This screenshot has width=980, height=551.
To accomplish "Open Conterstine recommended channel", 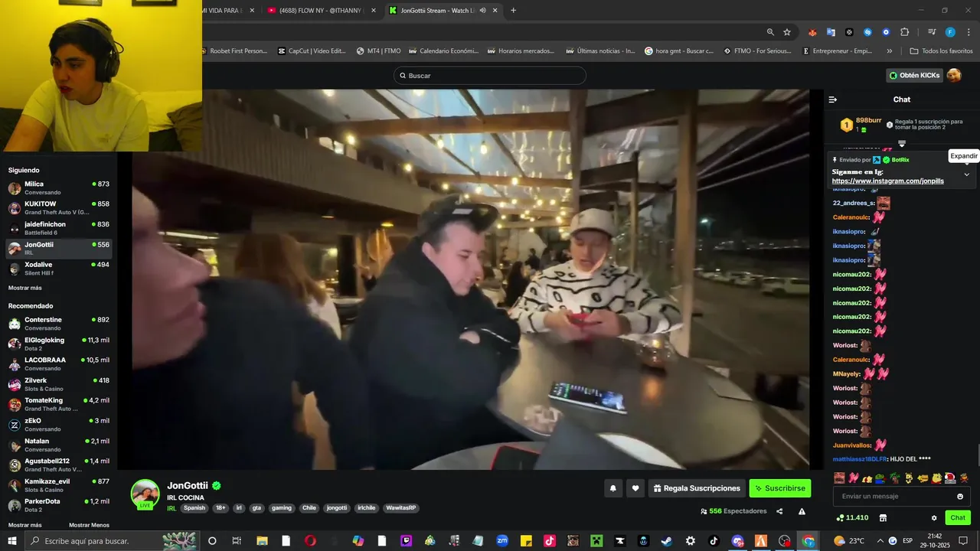I will tap(59, 323).
